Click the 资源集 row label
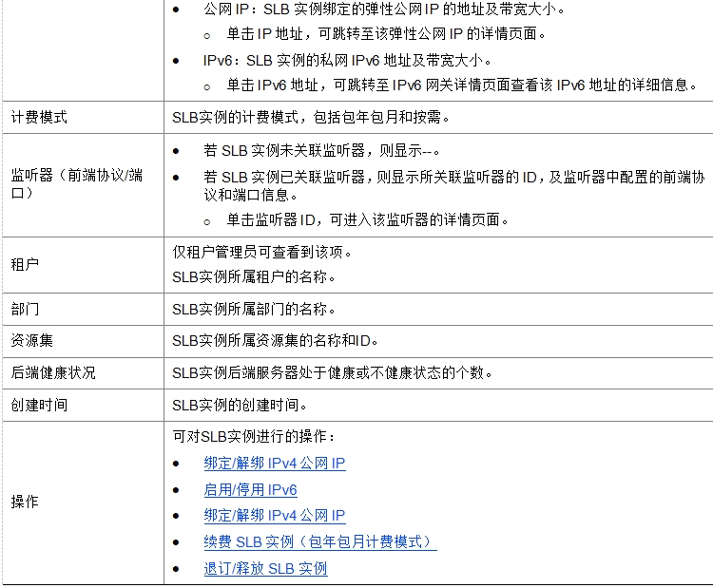 [x=31, y=340]
